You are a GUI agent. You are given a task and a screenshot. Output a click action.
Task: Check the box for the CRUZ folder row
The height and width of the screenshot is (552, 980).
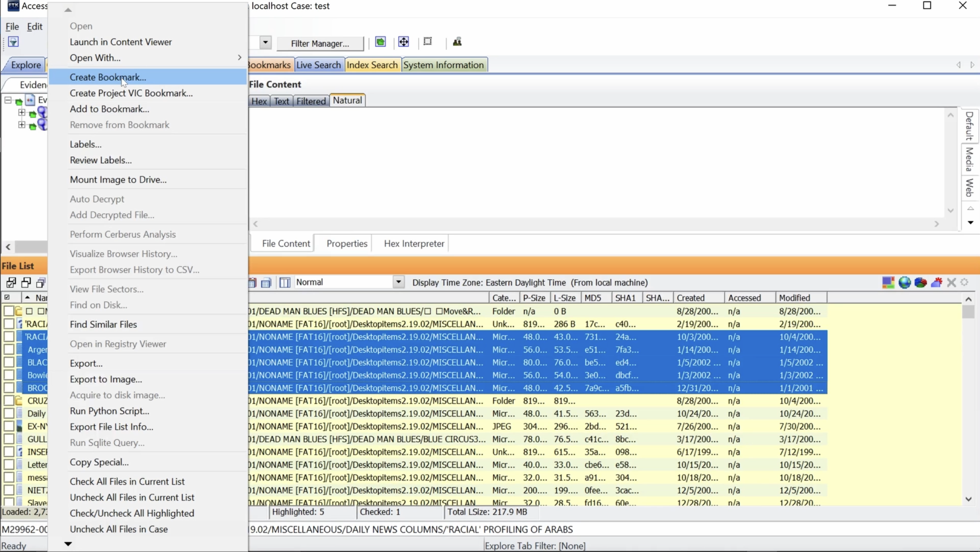9,401
